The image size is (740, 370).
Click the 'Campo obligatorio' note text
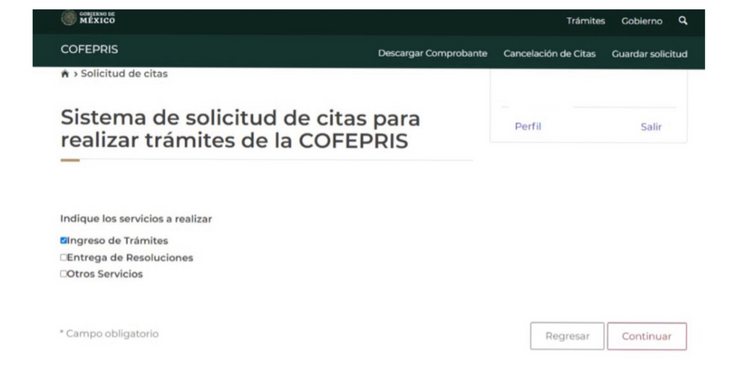[x=109, y=334]
